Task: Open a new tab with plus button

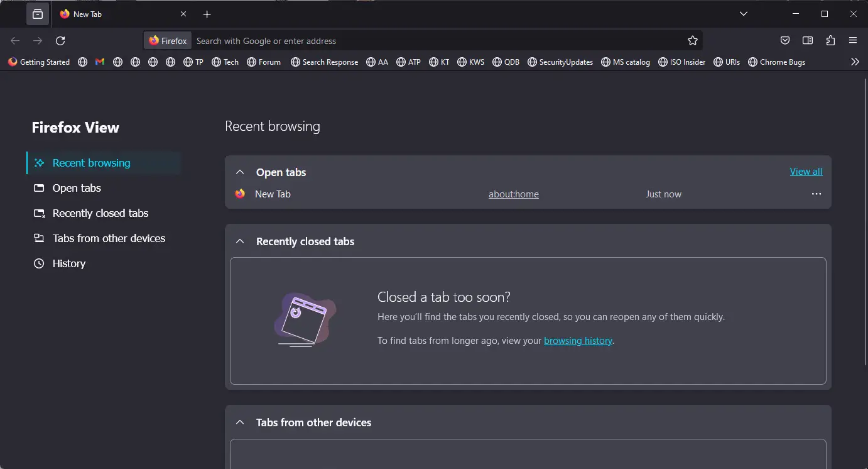Action: point(207,14)
